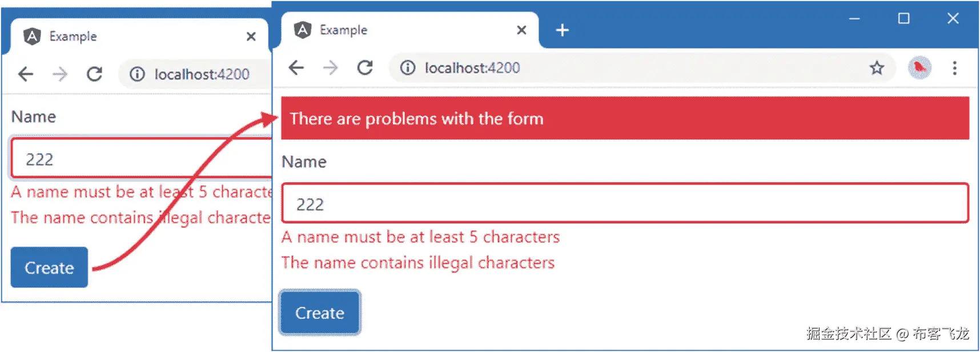Close the Example tab in the left window
The image size is (980, 352).
coord(251,37)
